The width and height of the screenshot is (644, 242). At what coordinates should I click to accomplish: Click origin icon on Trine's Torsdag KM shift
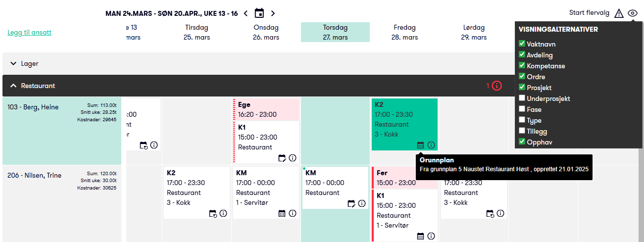(x=351, y=203)
